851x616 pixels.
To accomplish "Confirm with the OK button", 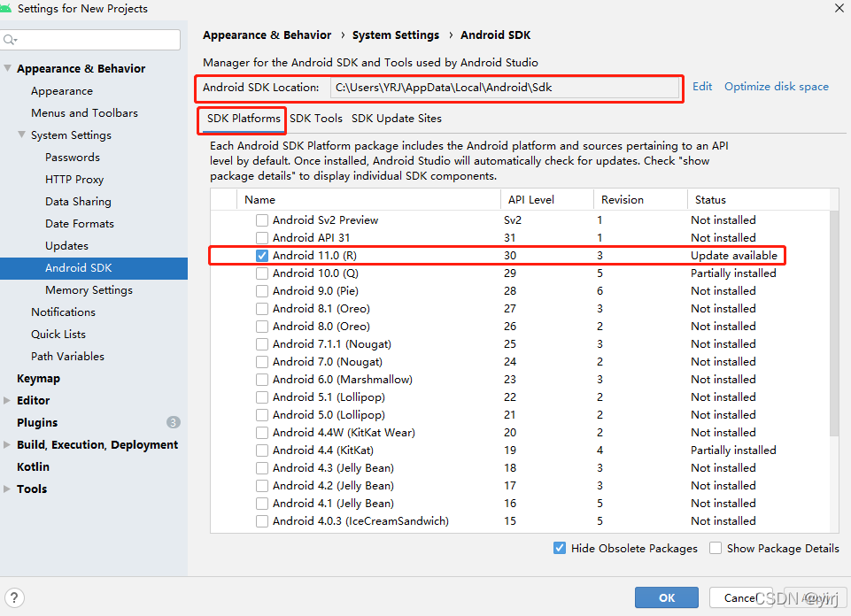I will 667,597.
